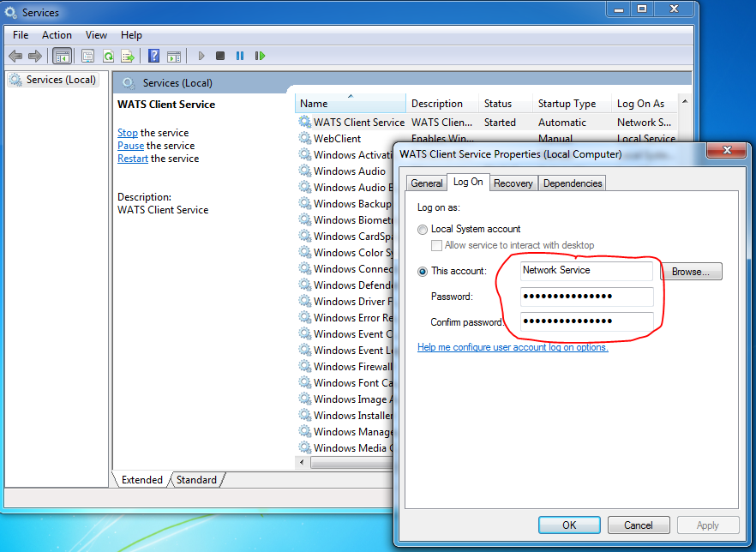Click the Refresh toolbar icon

(108, 57)
